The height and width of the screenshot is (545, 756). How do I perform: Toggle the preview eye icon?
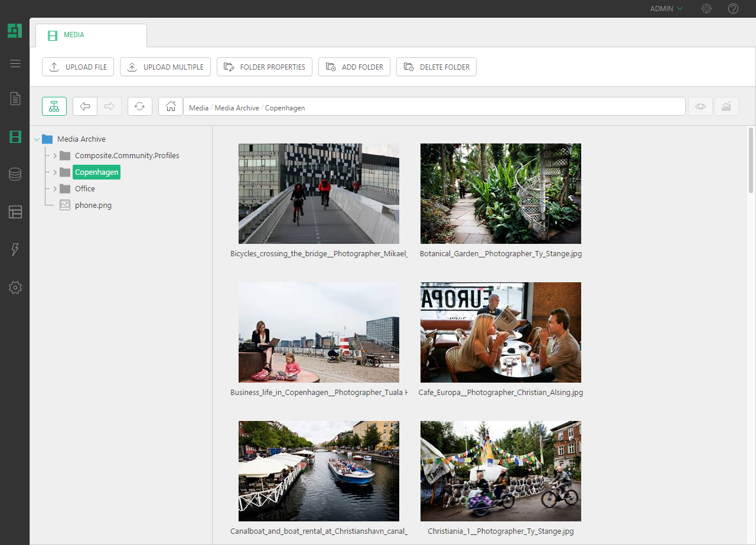700,106
